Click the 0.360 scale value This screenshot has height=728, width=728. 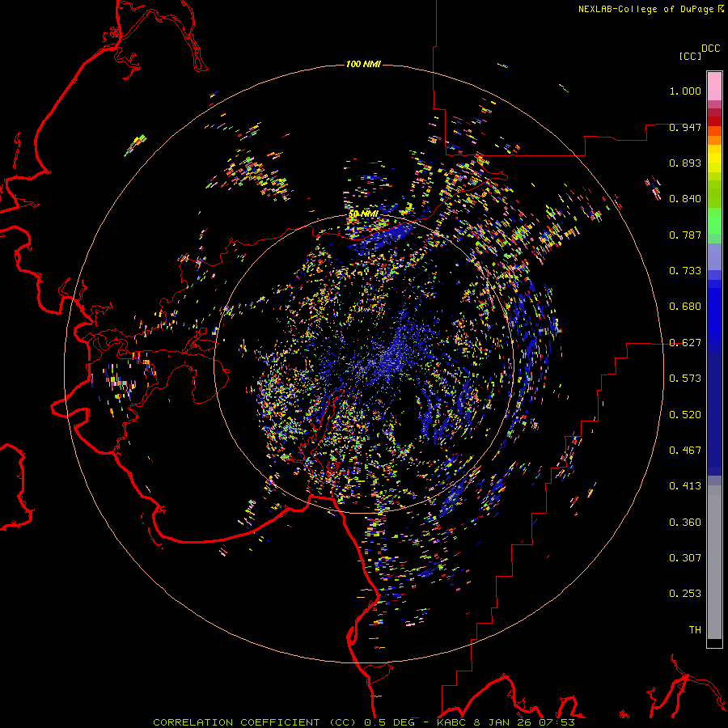coord(685,523)
